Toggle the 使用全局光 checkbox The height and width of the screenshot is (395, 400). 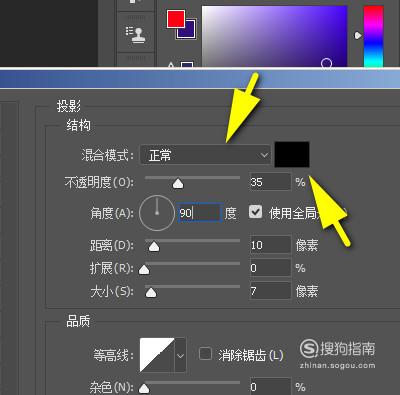tap(256, 212)
